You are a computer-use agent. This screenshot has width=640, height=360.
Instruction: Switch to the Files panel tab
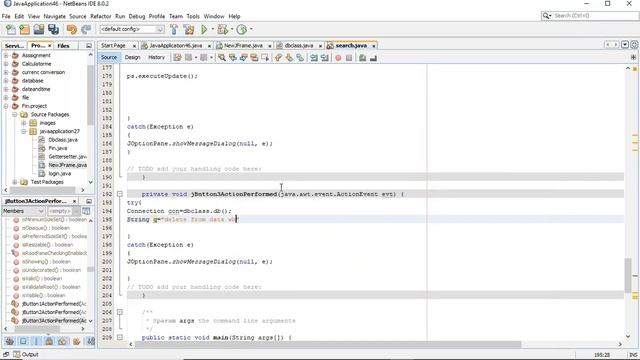(63, 46)
